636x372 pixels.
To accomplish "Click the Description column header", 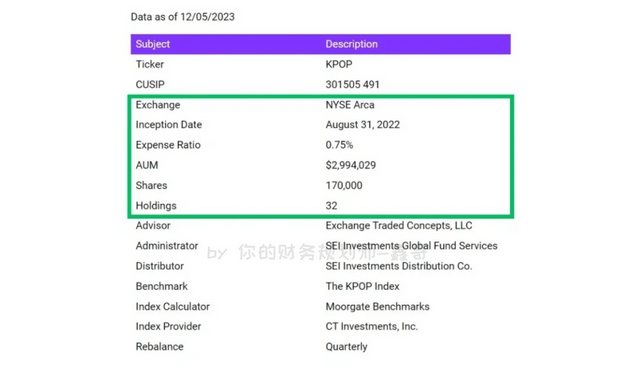I will pos(351,44).
